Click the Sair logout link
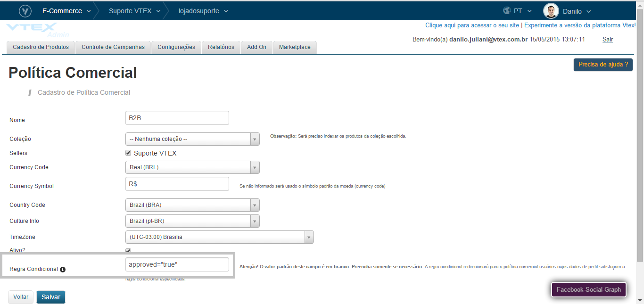 point(608,40)
